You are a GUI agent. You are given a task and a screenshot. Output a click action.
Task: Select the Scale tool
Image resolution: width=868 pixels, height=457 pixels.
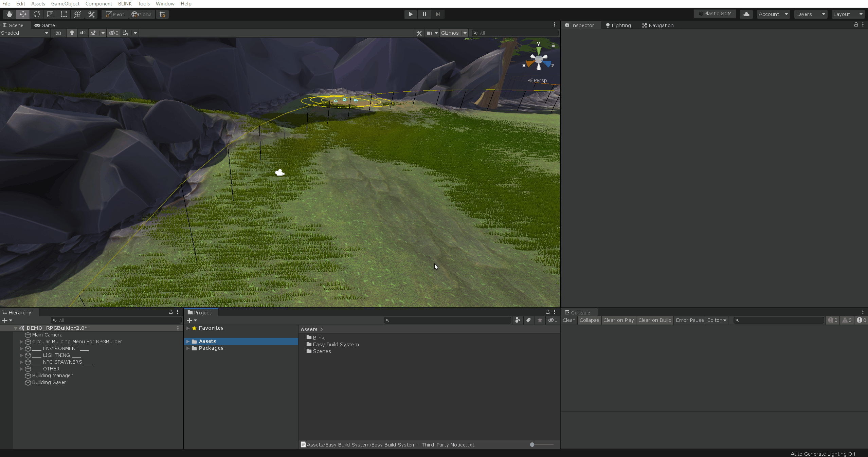(x=50, y=14)
